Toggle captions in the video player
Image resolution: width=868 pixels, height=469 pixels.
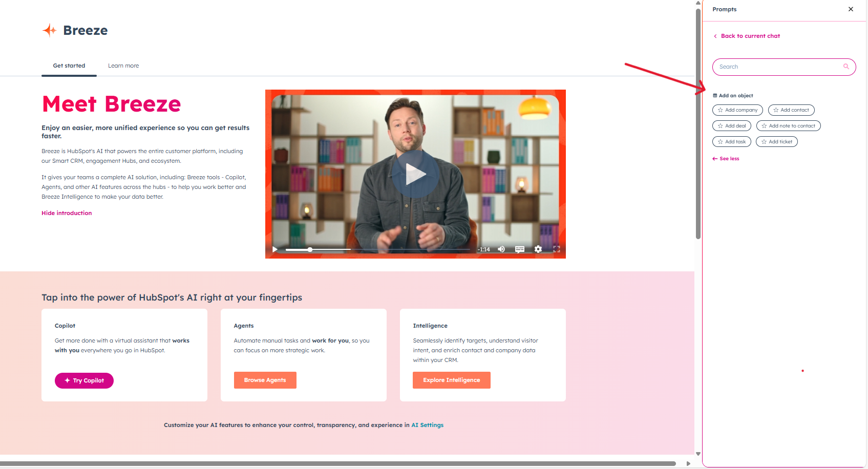pos(520,249)
